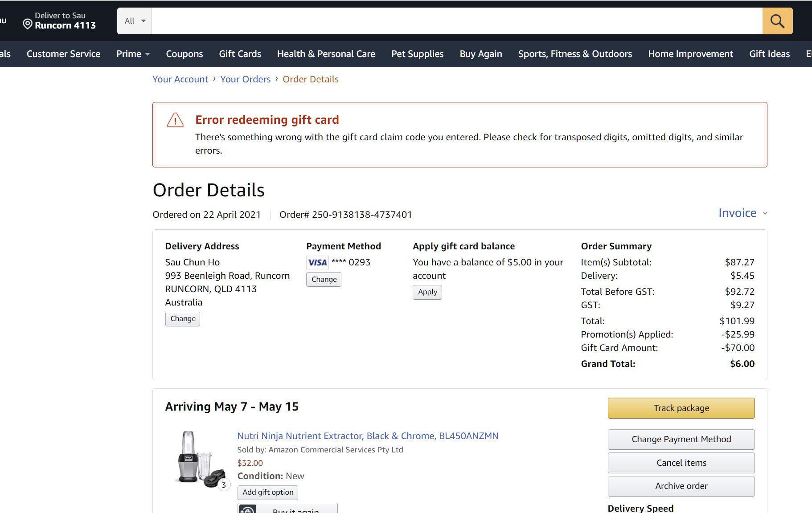Click the magnifying glass search icon
The width and height of the screenshot is (812, 513).
click(777, 21)
